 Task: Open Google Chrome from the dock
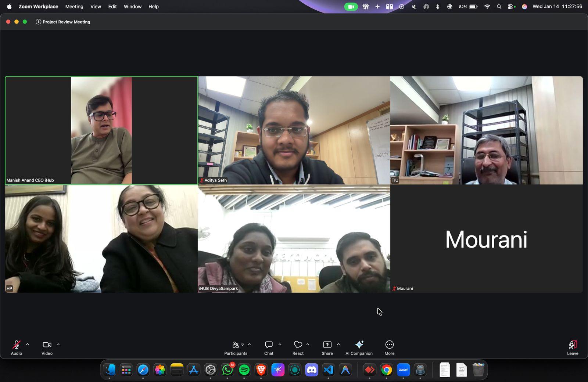[387, 370]
